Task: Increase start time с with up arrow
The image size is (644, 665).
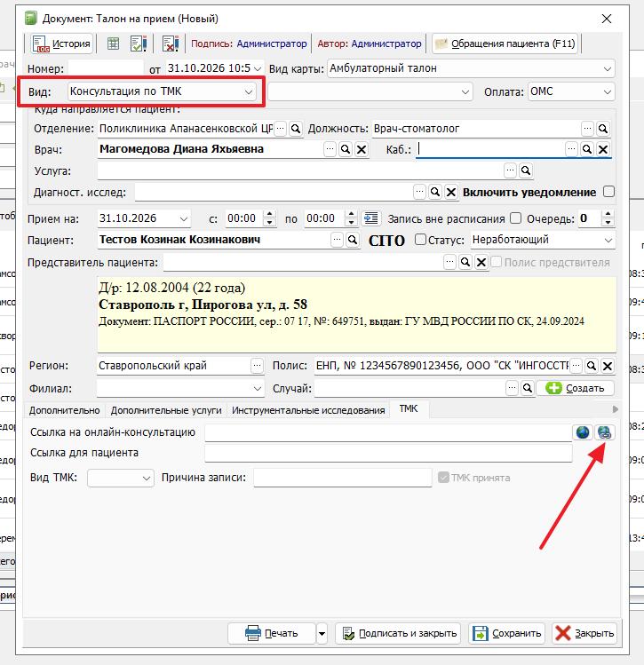Action: [x=270, y=214]
